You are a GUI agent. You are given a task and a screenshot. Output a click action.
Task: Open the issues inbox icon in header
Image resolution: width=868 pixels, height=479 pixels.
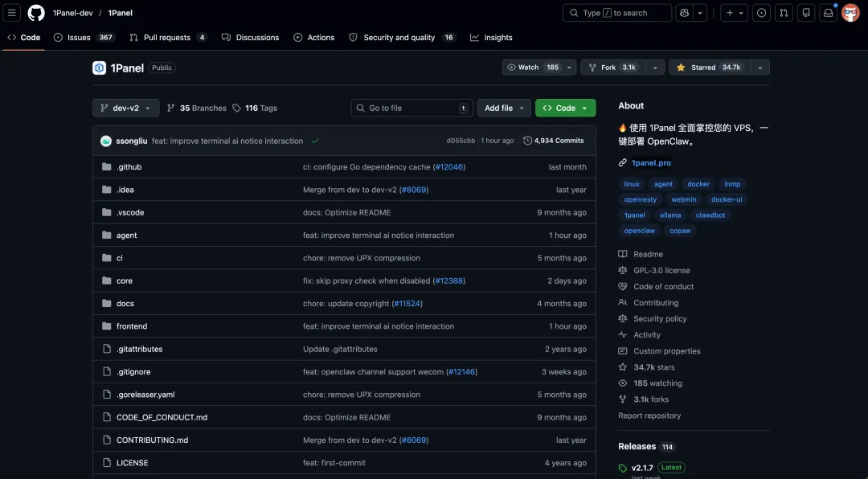[762, 13]
